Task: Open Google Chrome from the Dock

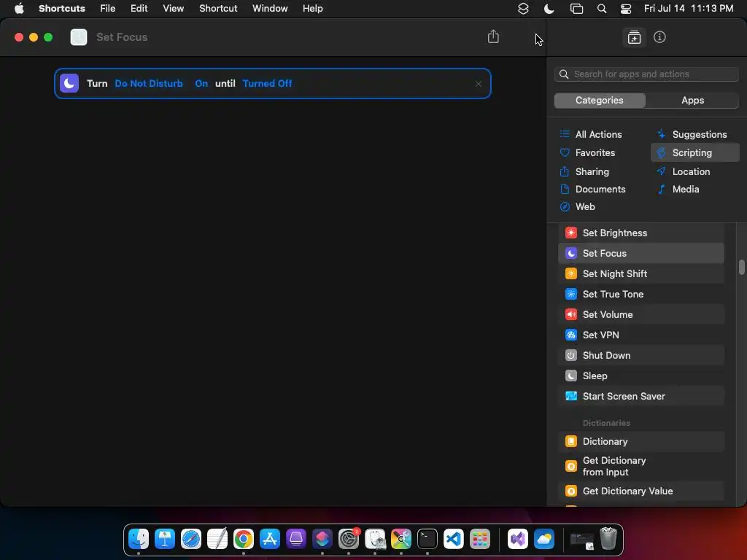Action: [x=244, y=539]
